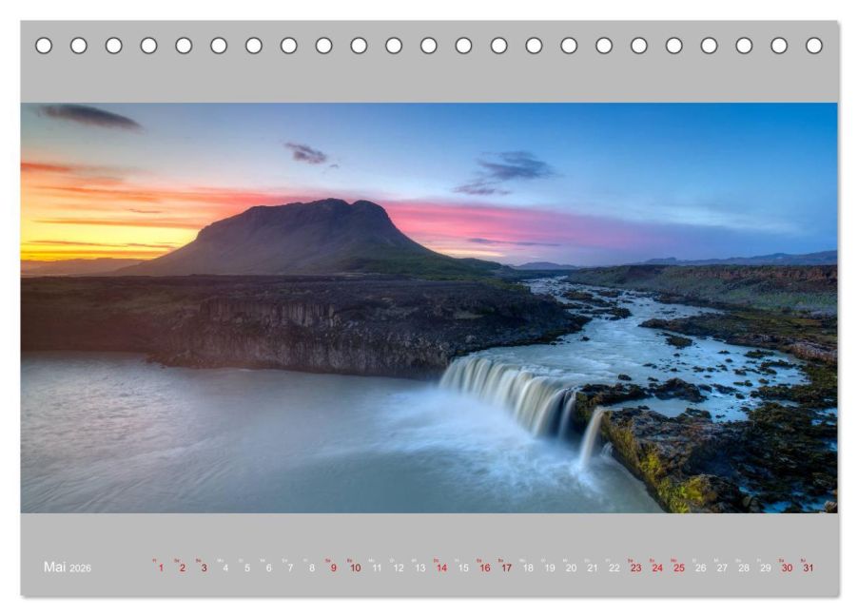Viewport: 858px width, 616px height.
Task: Select the year "2026"
Action: [81, 568]
